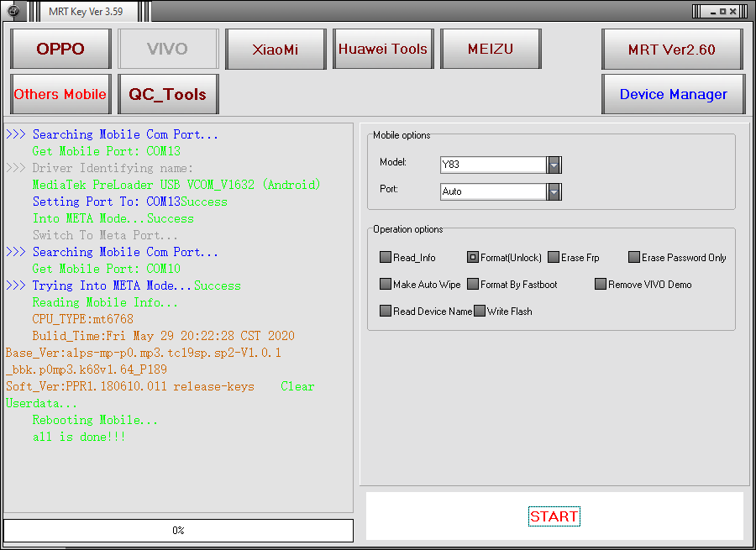Open Device Manager
Image resolution: width=756 pixels, height=550 pixels.
click(x=673, y=94)
